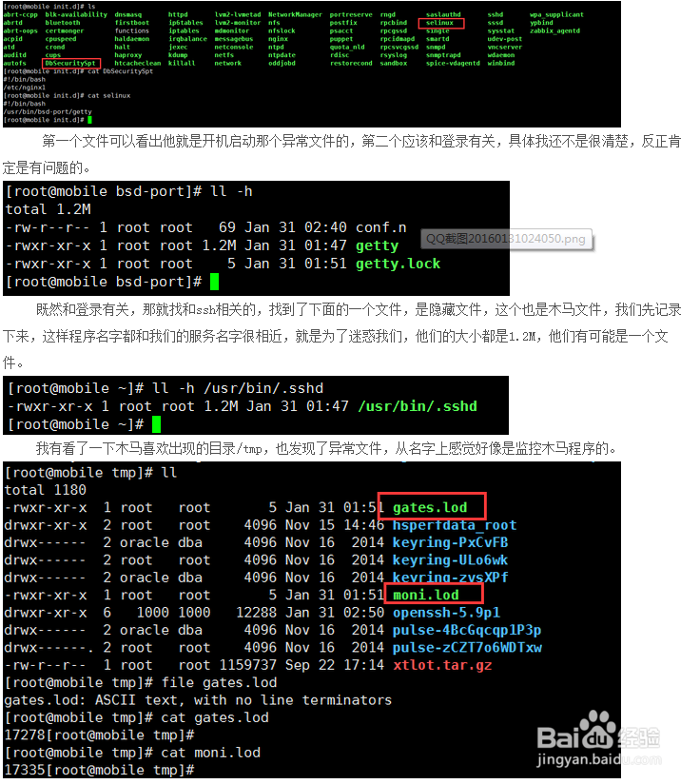Screen dimensions: 700x784
Task: Click the green cursor after .sshd listing
Action: click(156, 424)
